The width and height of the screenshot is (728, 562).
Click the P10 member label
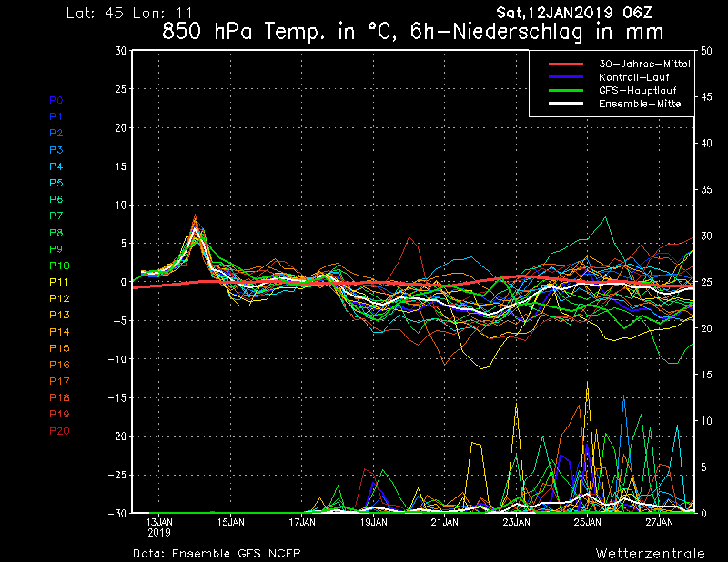coord(59,266)
